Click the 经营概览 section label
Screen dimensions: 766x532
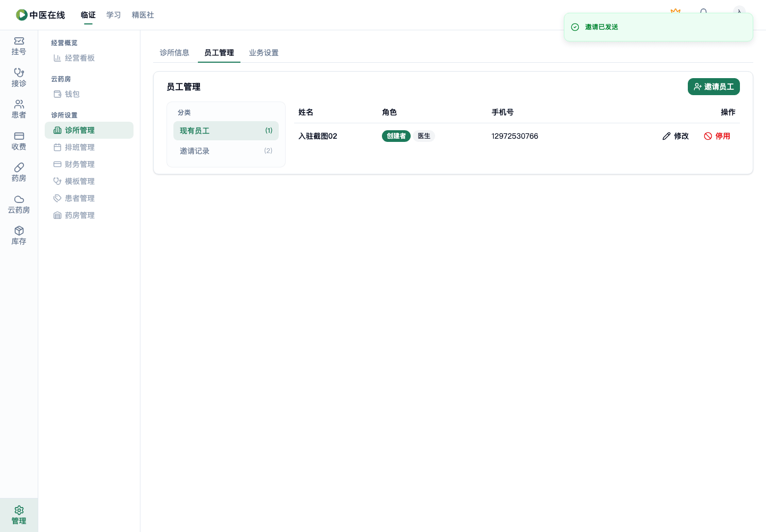pos(64,43)
